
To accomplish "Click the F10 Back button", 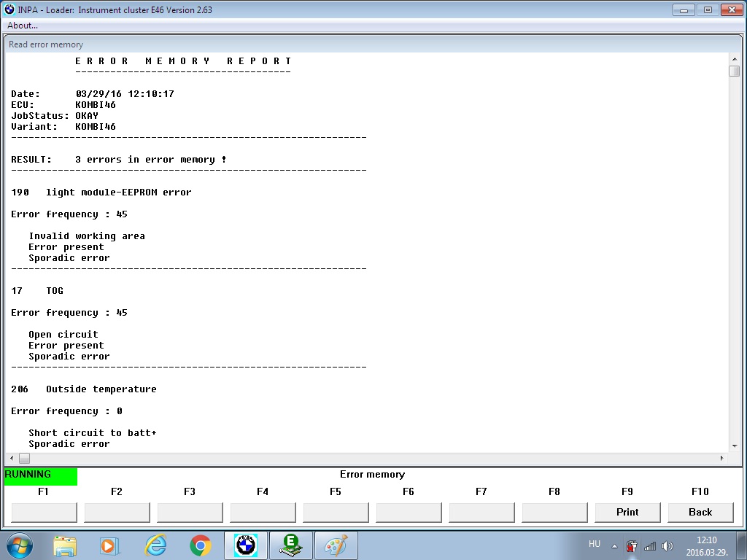I will 700,513.
